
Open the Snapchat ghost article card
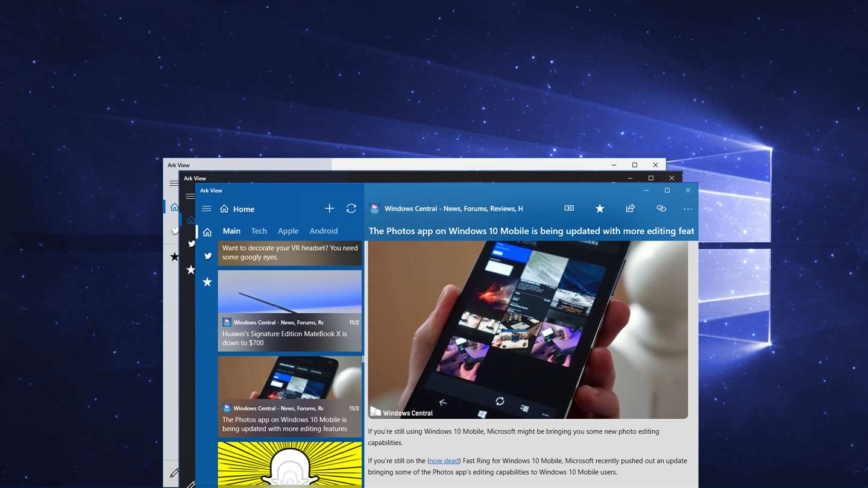coord(290,465)
